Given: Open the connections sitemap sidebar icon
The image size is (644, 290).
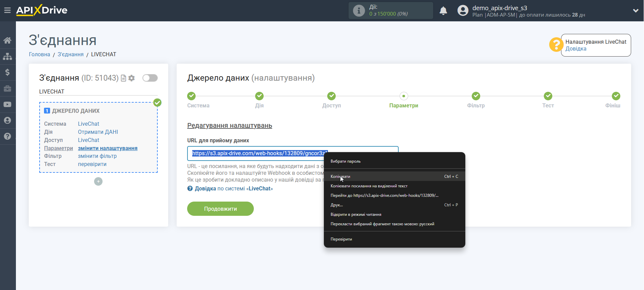Looking at the screenshot, I should (x=7, y=56).
